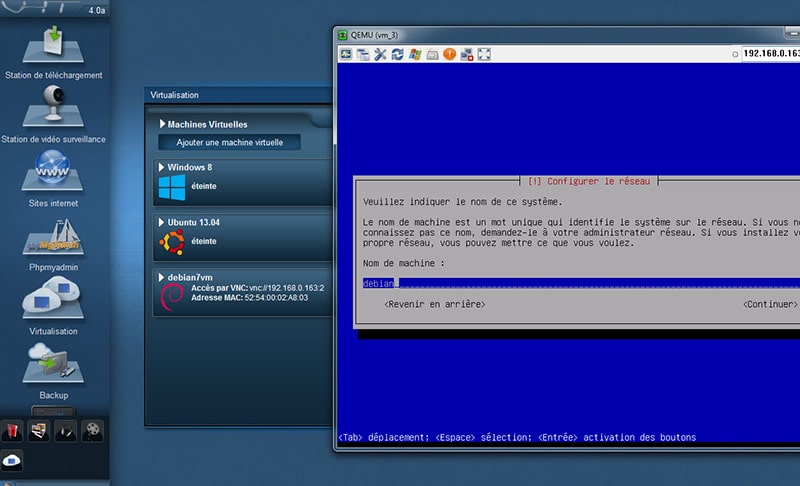The image size is (800, 486).
Task: Click the VNC address vnc://192.168.0.163:2
Action: pos(287,288)
